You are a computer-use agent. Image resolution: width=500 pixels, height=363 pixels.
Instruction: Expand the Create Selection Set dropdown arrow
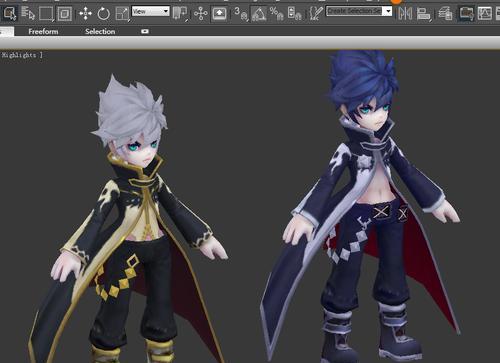tap(388, 11)
